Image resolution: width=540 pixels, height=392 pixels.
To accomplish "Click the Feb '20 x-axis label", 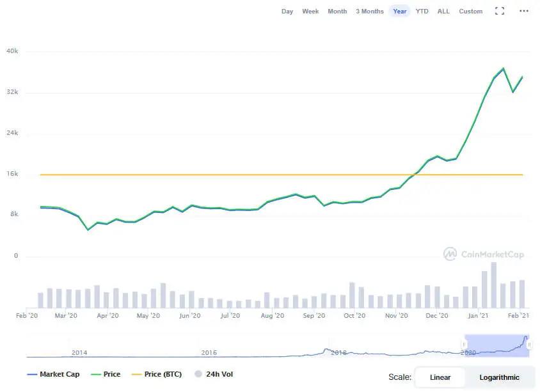I will point(27,316).
